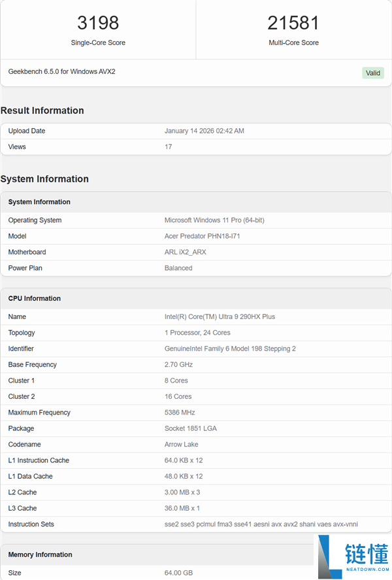Screen dimensions: 392x580
Task: Click the Upload Date value January 14 2026
Action: click(204, 131)
